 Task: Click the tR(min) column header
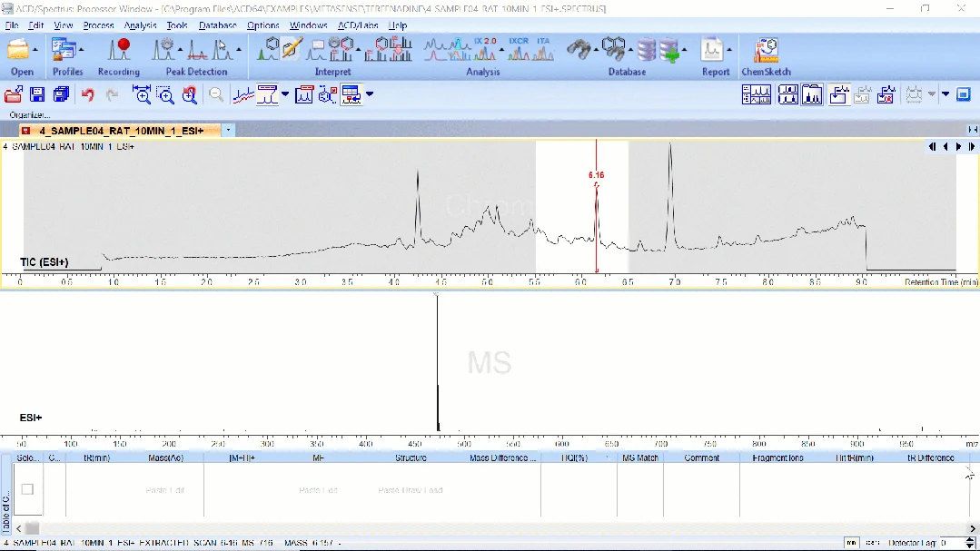point(97,458)
